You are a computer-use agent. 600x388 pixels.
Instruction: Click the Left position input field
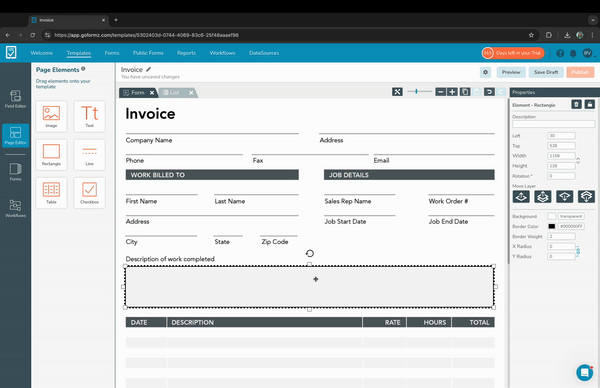(561, 136)
